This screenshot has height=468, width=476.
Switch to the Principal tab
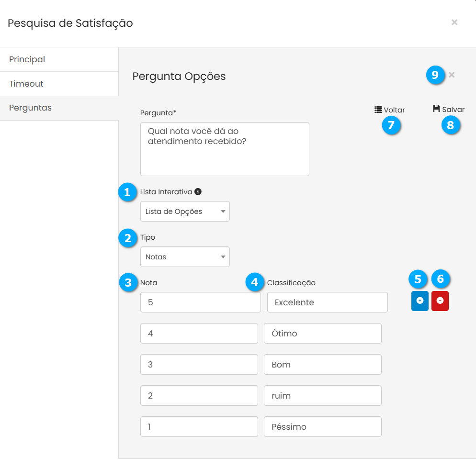tap(59, 59)
